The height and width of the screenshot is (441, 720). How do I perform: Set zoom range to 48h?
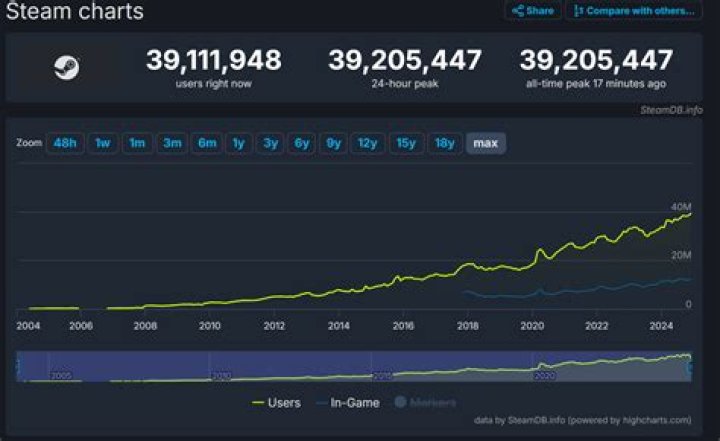(65, 143)
